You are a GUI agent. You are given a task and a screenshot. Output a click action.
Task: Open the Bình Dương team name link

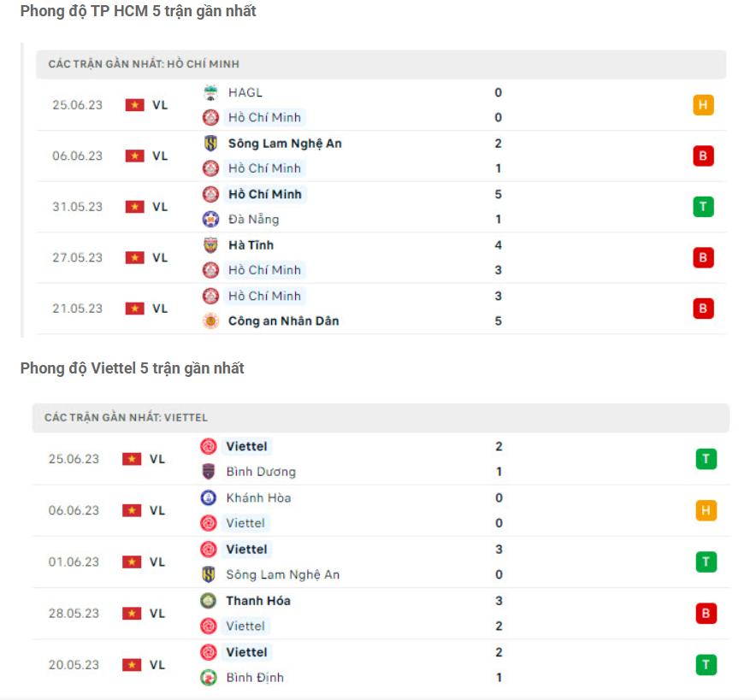coord(261,472)
